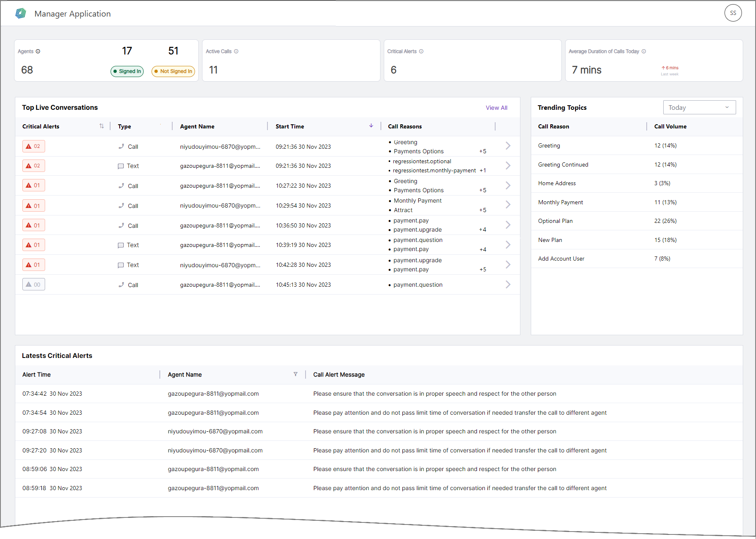Sort by Critical Alerts column arrows
This screenshot has height=539, width=756.
[x=101, y=126]
